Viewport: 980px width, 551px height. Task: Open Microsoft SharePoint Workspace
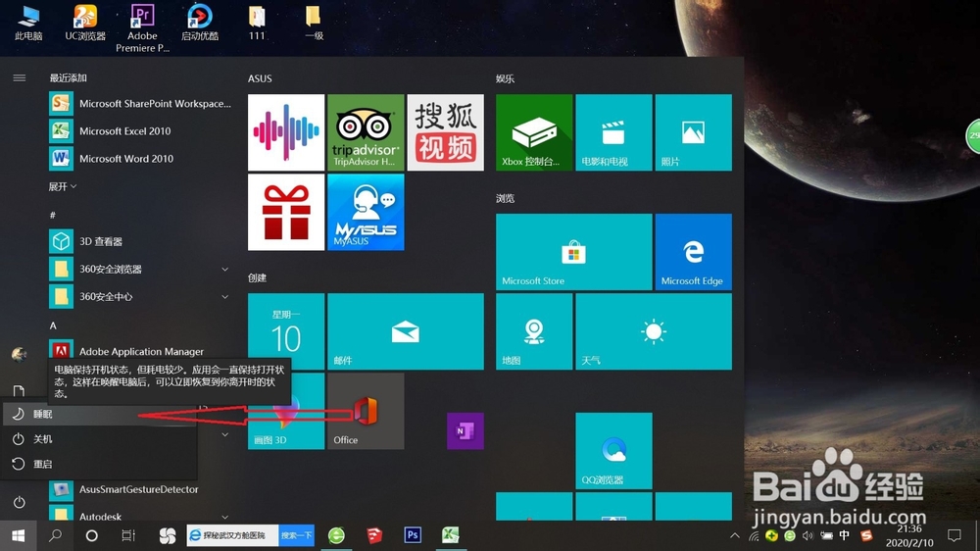click(x=141, y=104)
